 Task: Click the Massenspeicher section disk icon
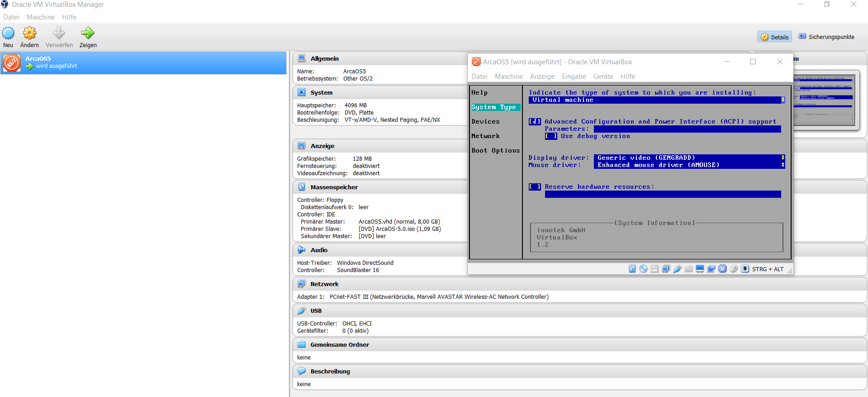(301, 187)
